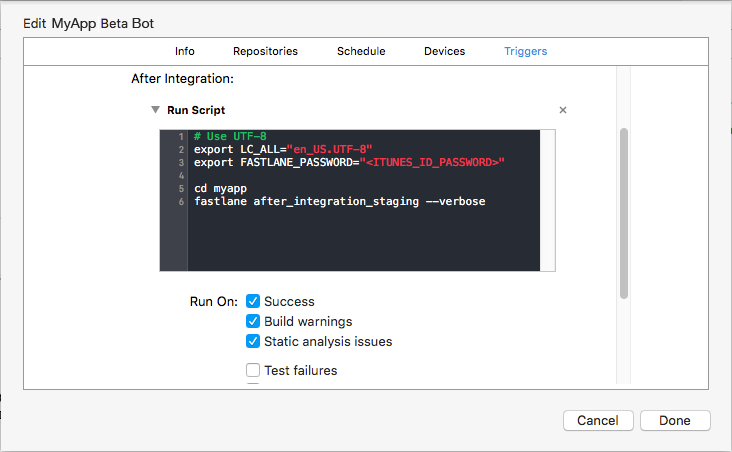Uncheck the Success checkbox
Image resolution: width=732 pixels, height=452 pixels.
coord(253,301)
